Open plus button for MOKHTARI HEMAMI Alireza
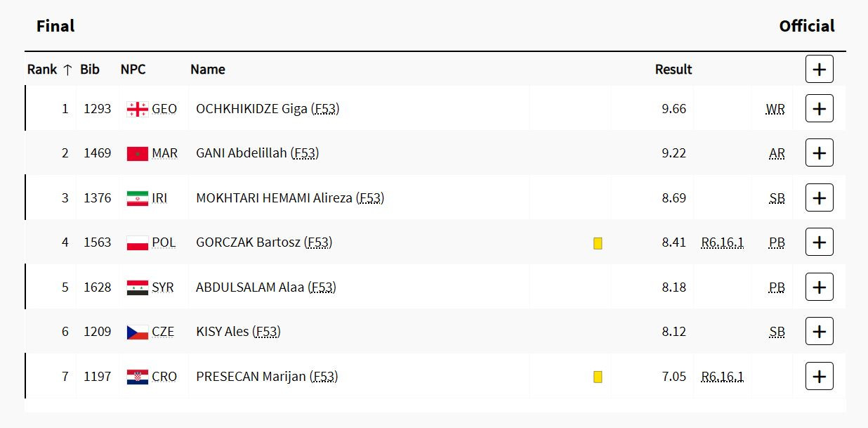 point(819,198)
